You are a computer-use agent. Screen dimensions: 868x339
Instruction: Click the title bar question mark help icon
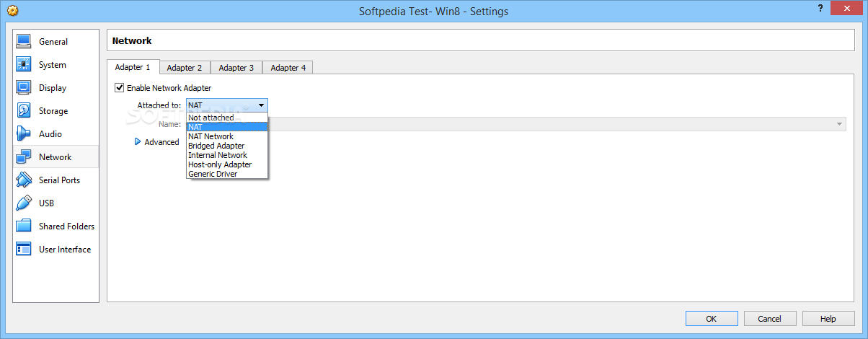pyautogui.click(x=820, y=8)
